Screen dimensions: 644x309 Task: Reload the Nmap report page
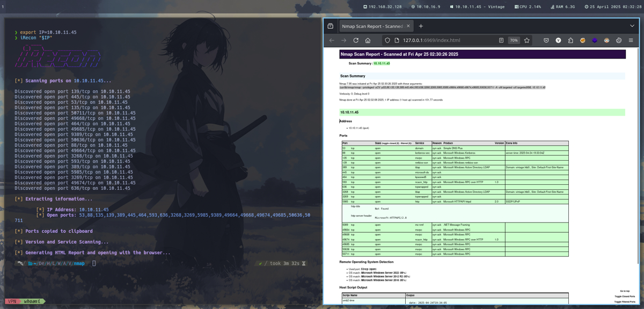(356, 40)
